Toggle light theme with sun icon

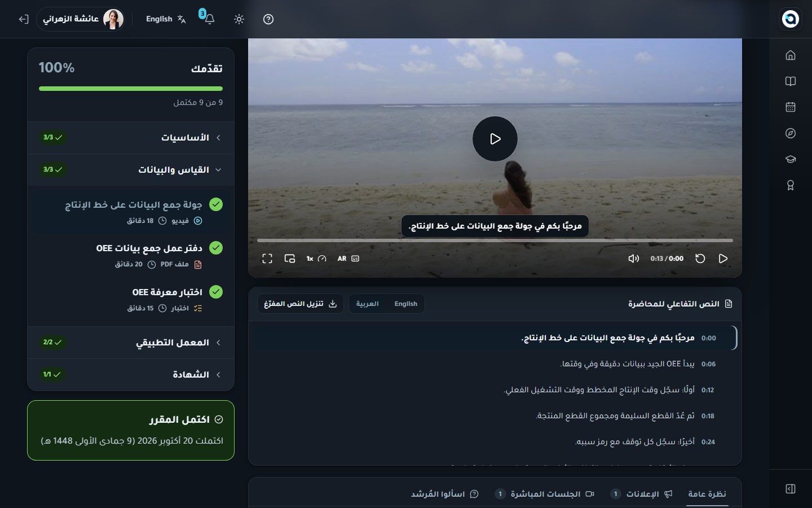coord(239,19)
